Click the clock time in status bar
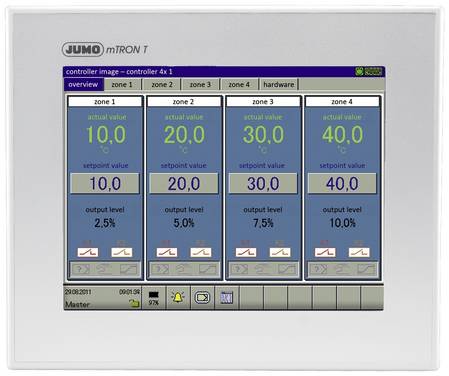 (x=129, y=292)
